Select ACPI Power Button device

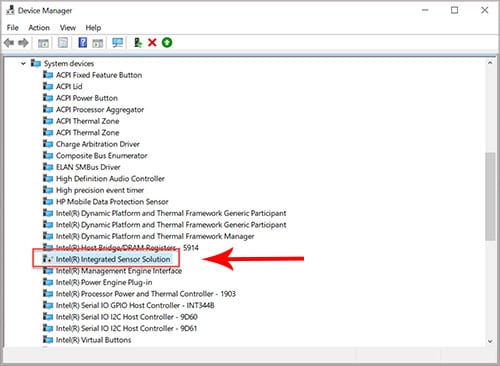pos(87,98)
